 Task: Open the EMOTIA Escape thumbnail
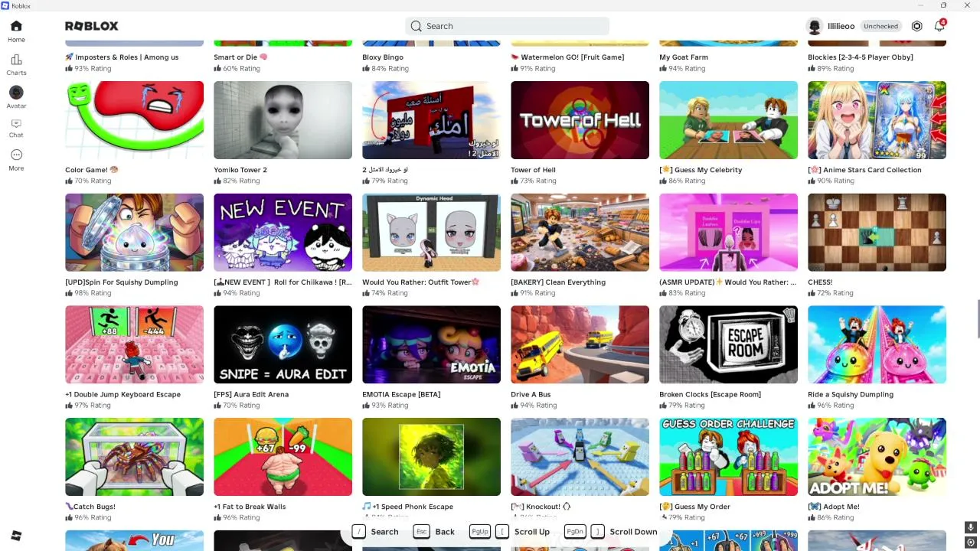(x=431, y=345)
